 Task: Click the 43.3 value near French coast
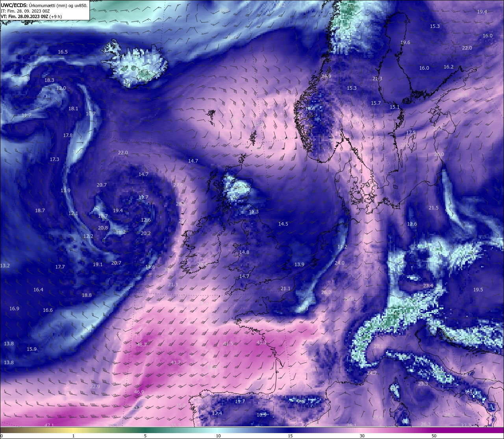pyautogui.click(x=261, y=343)
